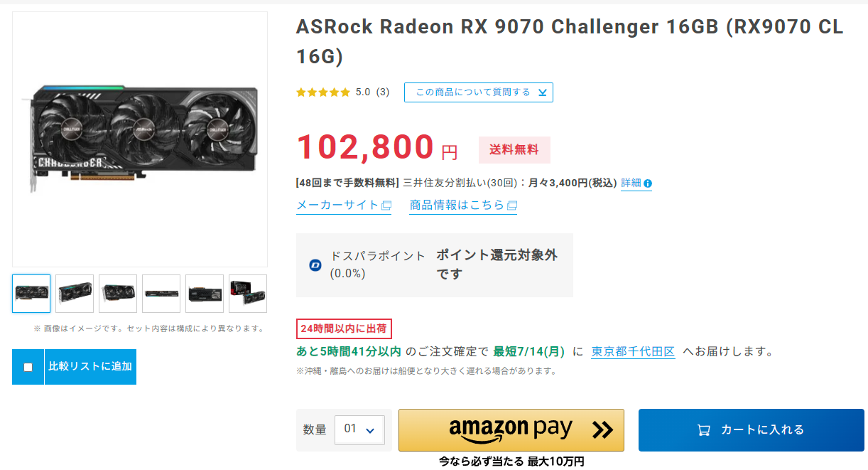Check the 比較リストに追加 checkbox

(x=28, y=367)
